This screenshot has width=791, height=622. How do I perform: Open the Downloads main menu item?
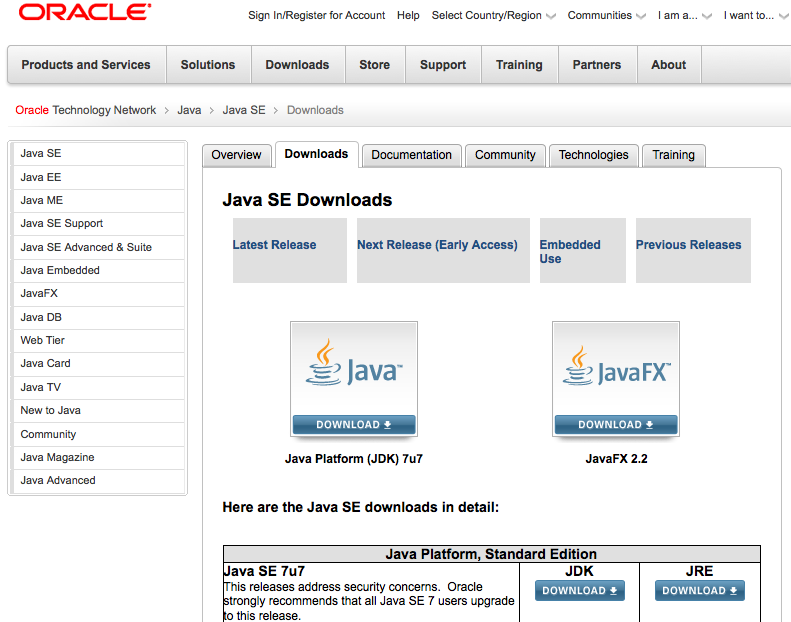(297, 65)
